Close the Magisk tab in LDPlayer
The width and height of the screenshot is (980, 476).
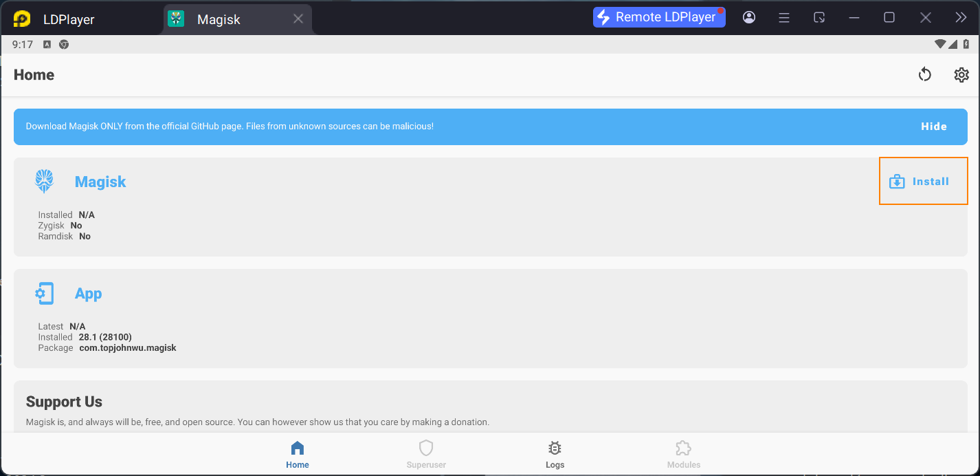(x=298, y=19)
